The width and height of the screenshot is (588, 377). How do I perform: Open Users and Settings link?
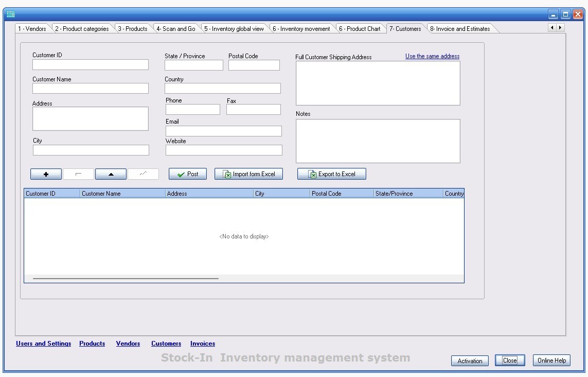coord(44,344)
